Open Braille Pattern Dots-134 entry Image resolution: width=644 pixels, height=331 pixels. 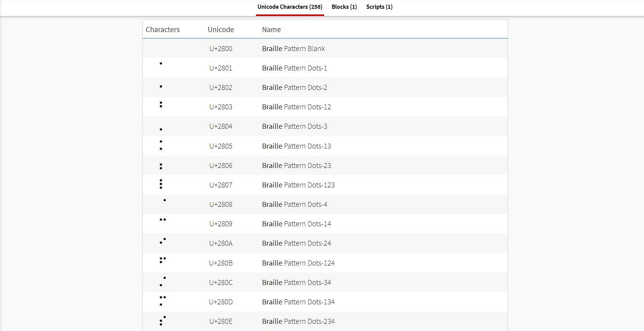[x=299, y=302]
